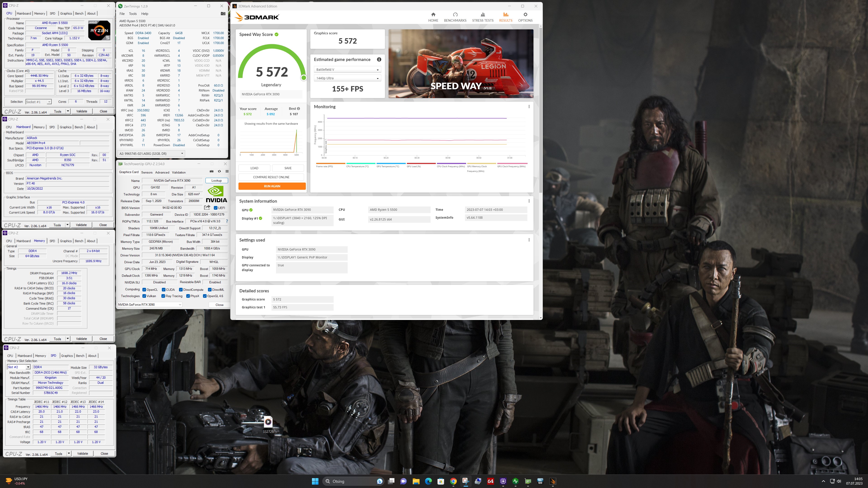Open the System information three-dot menu
This screenshot has width=868, height=488.
click(x=529, y=201)
